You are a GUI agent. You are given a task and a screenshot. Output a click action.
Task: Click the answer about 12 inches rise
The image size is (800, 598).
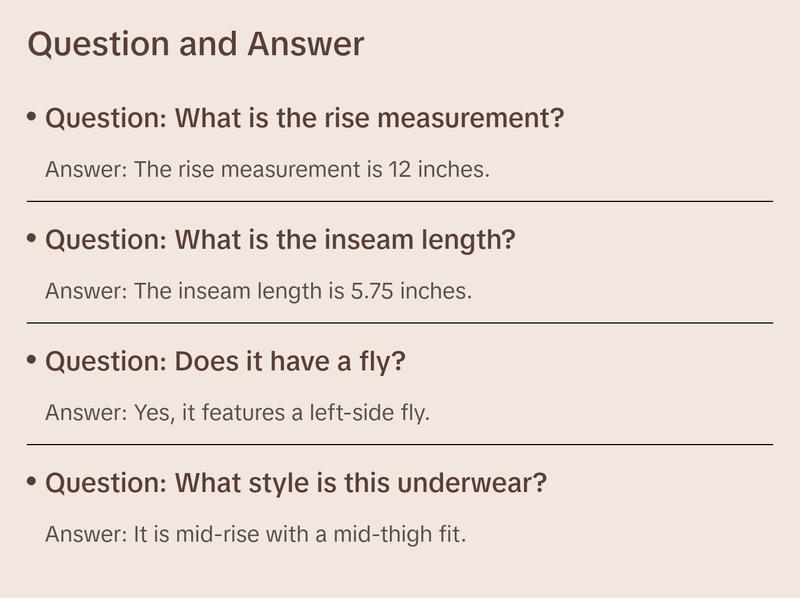point(267,169)
